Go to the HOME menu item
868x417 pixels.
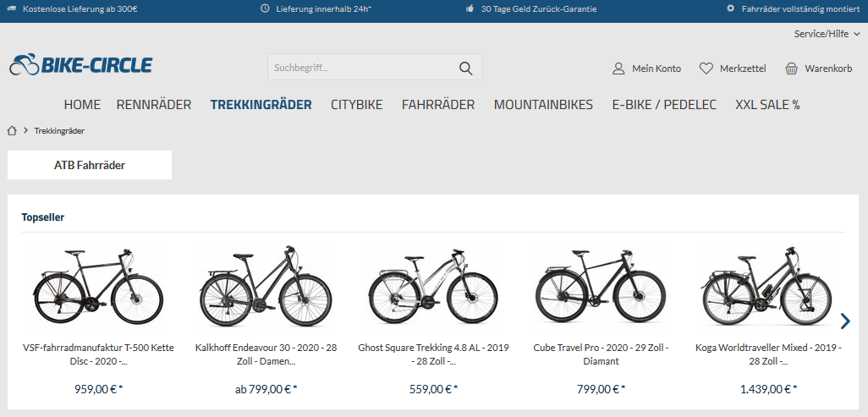(x=82, y=105)
